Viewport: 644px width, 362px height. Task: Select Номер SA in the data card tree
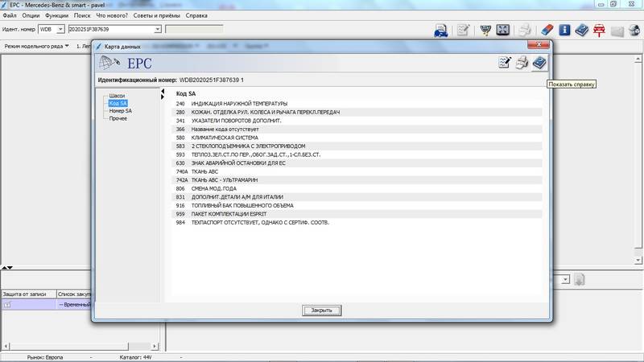(120, 111)
